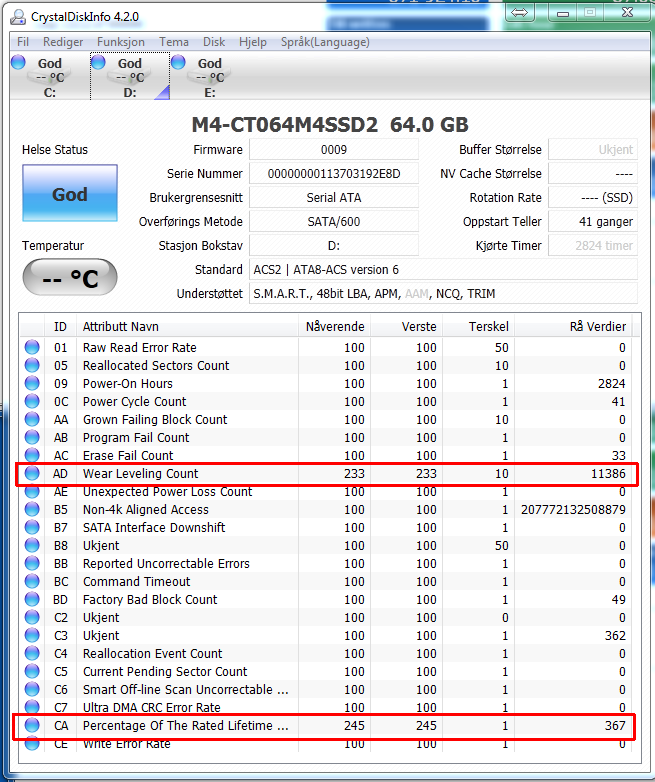This screenshot has width=655, height=782.
Task: Click the Verste column header
Action: click(407, 327)
